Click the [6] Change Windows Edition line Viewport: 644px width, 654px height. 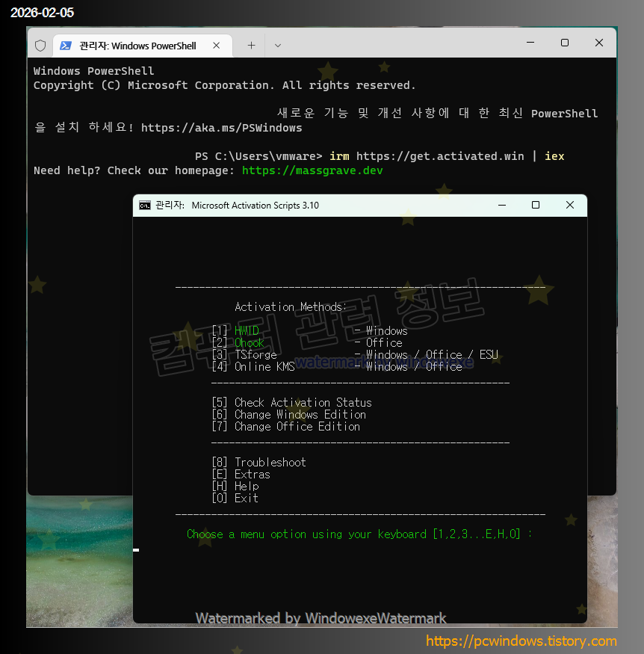pos(289,415)
